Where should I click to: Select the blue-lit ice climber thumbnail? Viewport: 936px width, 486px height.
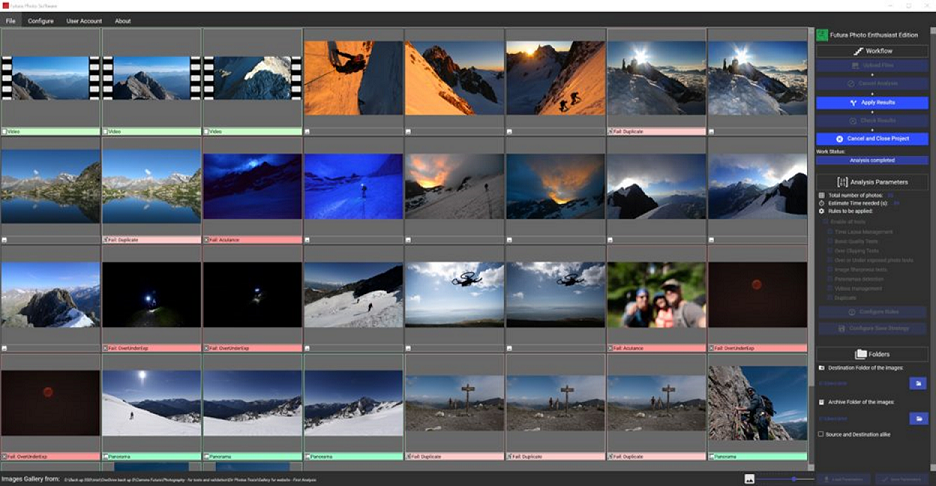pos(353,187)
